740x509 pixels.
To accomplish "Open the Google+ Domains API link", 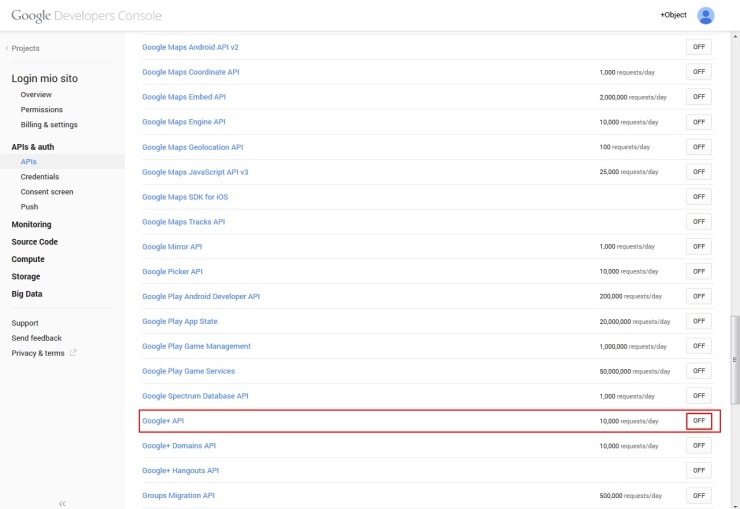I will 179,445.
